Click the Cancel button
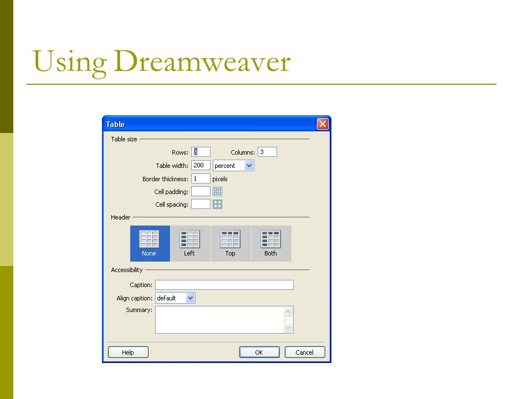Image resolution: width=532 pixels, height=399 pixels. click(x=305, y=352)
